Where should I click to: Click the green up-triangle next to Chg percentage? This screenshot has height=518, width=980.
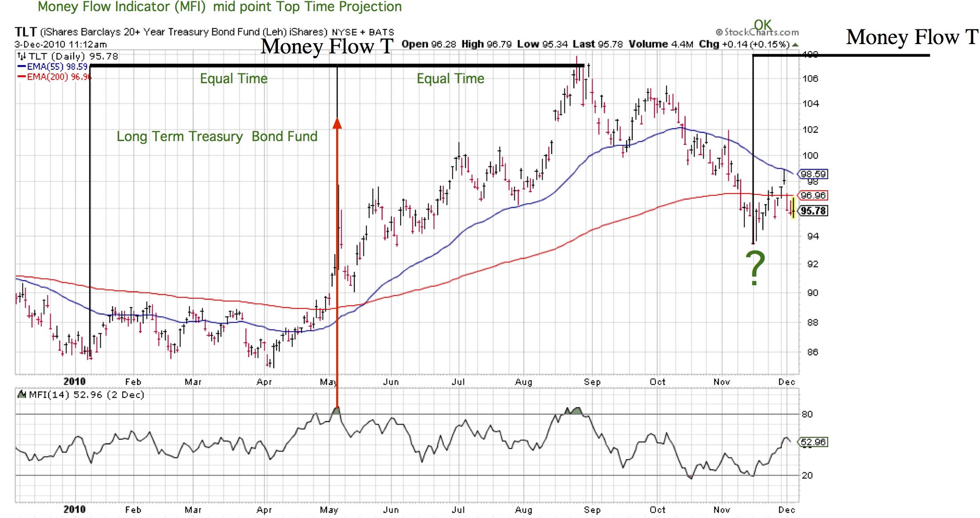coord(795,45)
